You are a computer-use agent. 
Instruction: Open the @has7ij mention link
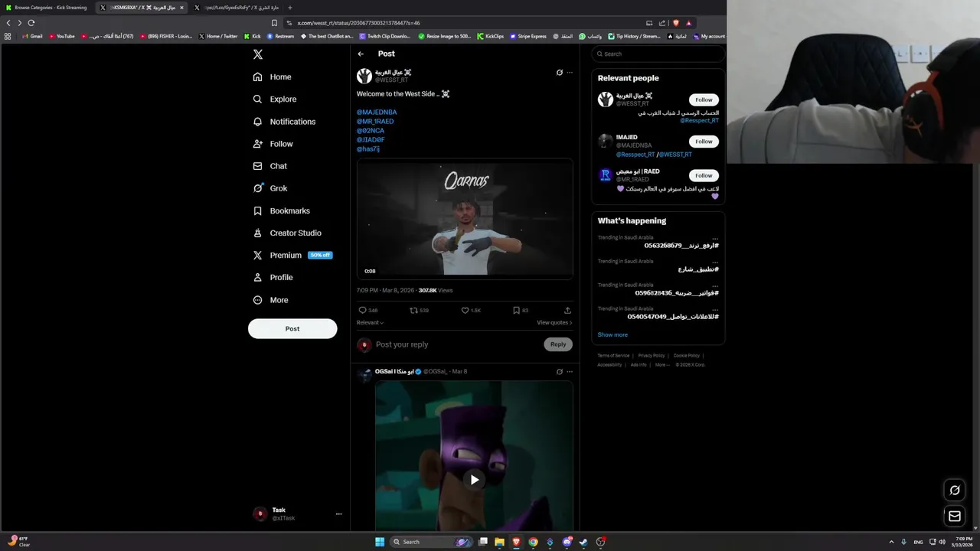[x=368, y=148]
